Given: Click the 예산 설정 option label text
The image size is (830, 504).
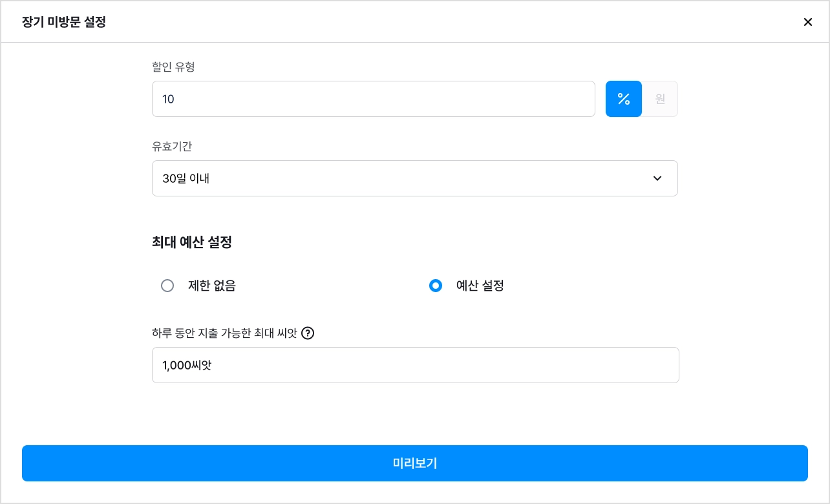Looking at the screenshot, I should (480, 286).
